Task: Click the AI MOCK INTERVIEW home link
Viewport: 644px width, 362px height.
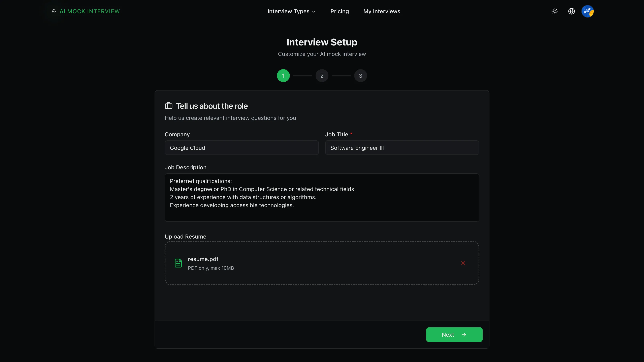Action: [90, 11]
